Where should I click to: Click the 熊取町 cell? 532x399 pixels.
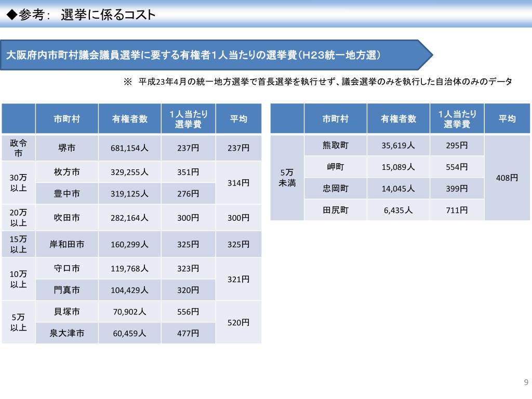pos(336,145)
